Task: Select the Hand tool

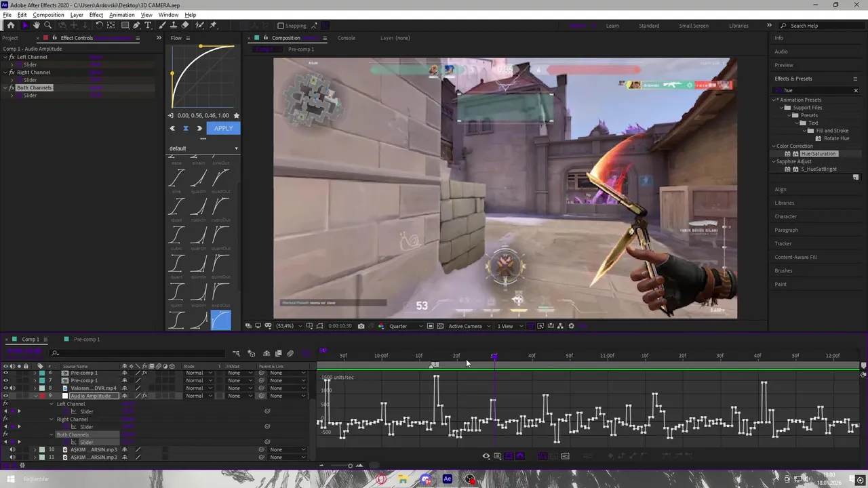Action: 37,25
